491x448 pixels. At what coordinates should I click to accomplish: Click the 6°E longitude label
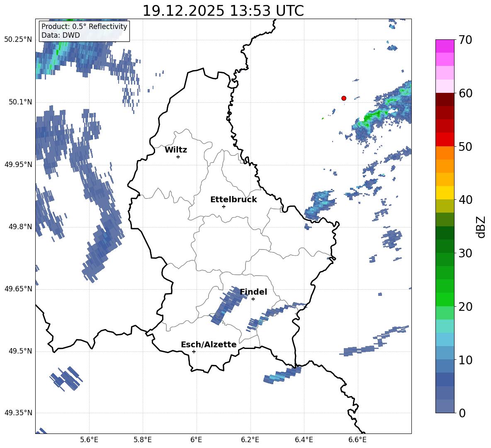196,440
